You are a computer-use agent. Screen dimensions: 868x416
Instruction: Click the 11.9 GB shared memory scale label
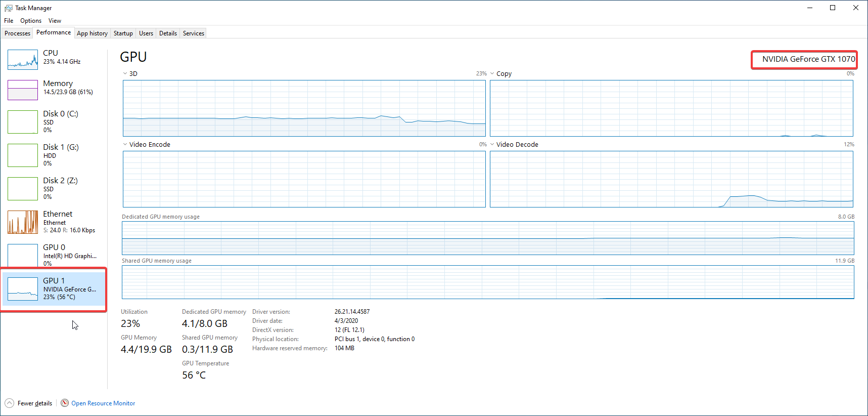(845, 261)
